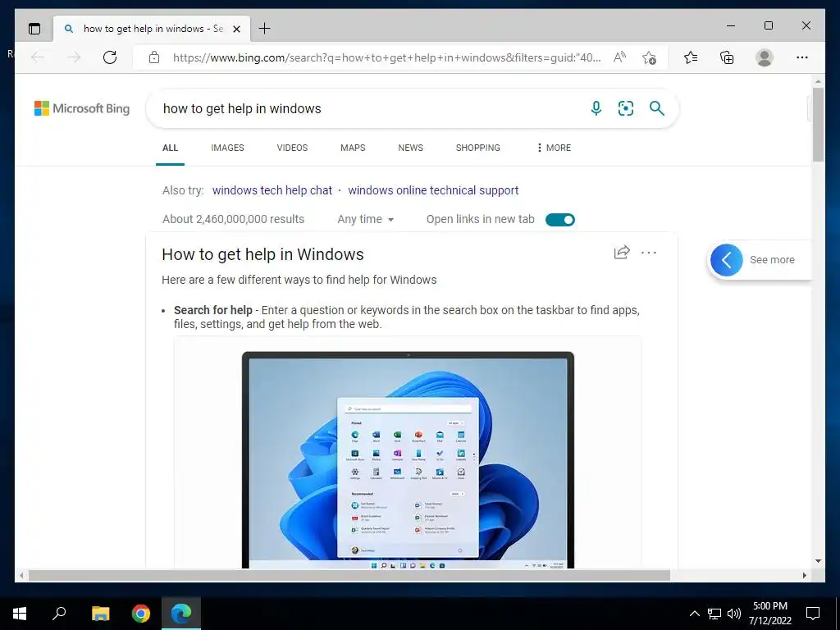Image resolution: width=840 pixels, height=630 pixels.
Task: Click the scroll down arrow
Action: point(818,561)
